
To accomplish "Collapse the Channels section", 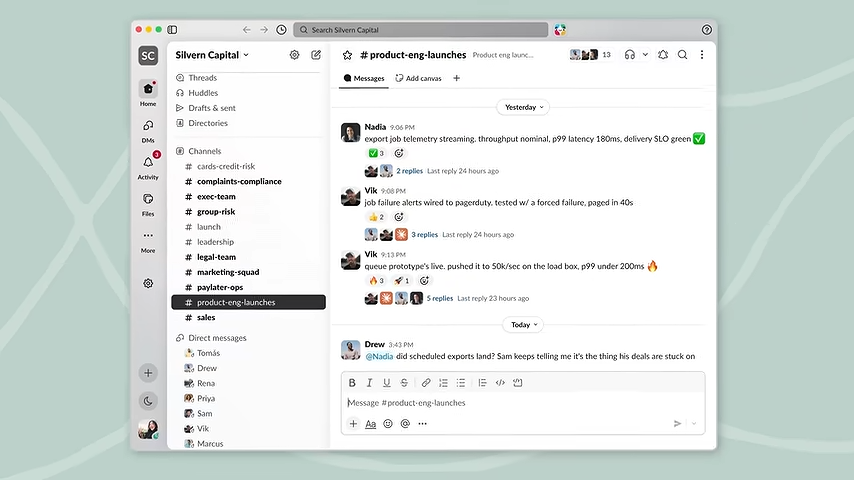I will pyautogui.click(x=206, y=151).
